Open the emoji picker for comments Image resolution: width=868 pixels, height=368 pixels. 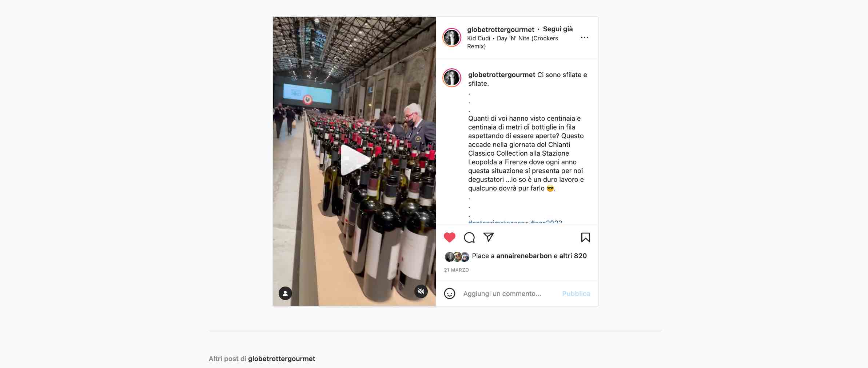[450, 293]
